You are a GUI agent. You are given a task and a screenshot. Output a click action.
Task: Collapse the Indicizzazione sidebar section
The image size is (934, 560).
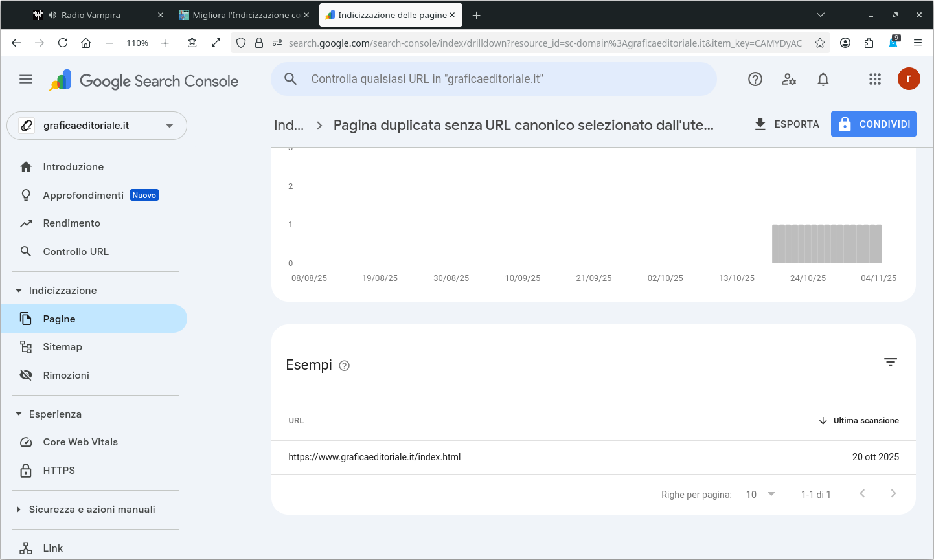tap(19, 291)
